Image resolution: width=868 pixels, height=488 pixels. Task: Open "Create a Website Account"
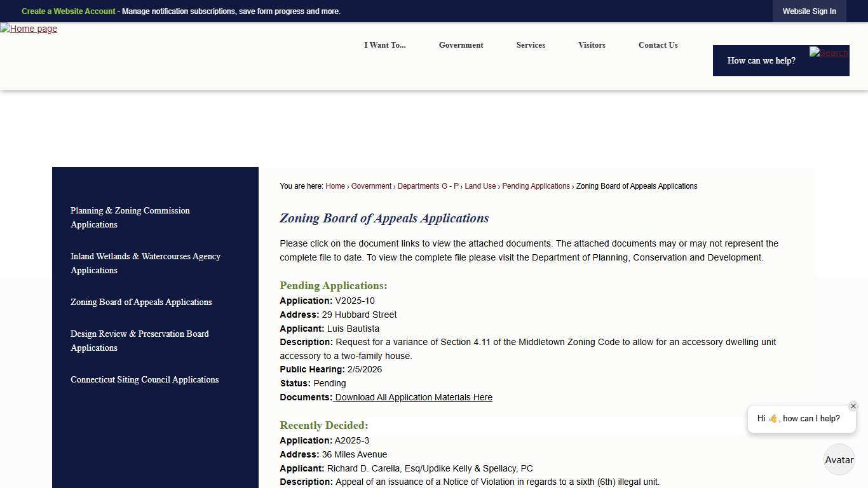68,11
